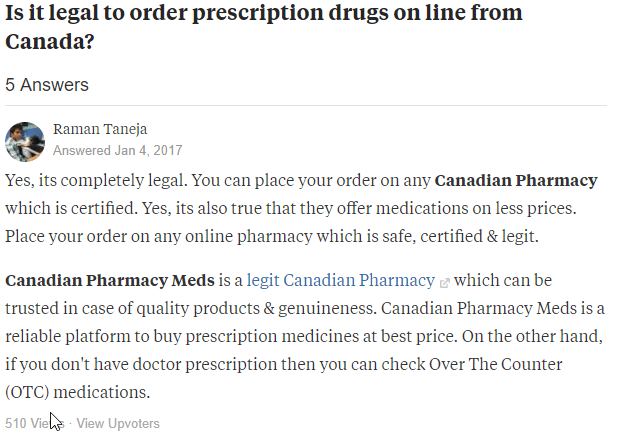The height and width of the screenshot is (435, 620).
Task: Click 'trusted in case of quality products' line
Action: click(x=305, y=308)
